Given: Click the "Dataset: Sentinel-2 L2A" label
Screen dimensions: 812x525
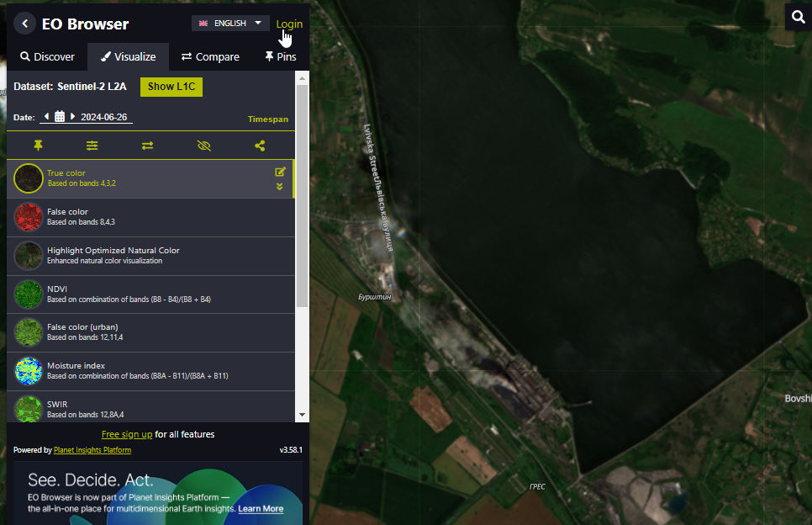Looking at the screenshot, I should 70,87.
